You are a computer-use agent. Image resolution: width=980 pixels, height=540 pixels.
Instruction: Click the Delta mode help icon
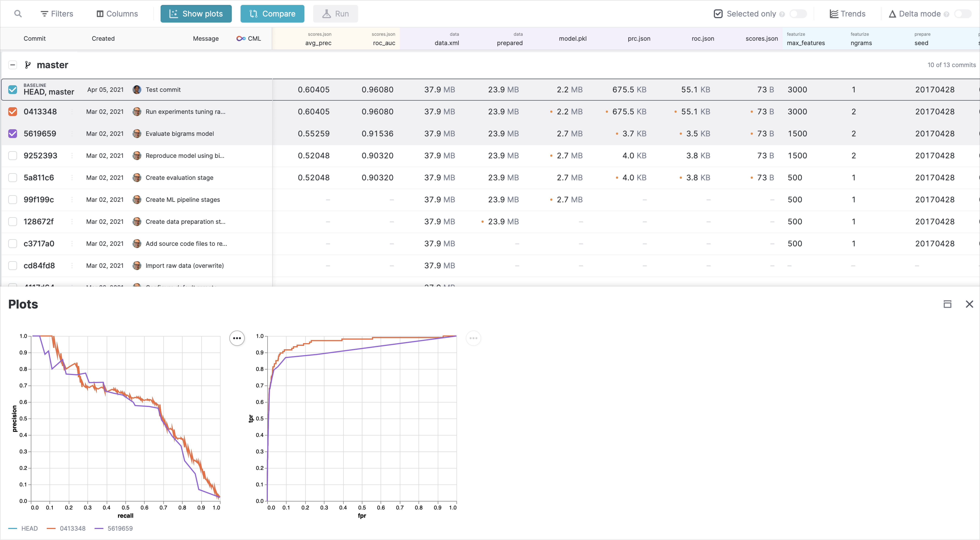[946, 14]
